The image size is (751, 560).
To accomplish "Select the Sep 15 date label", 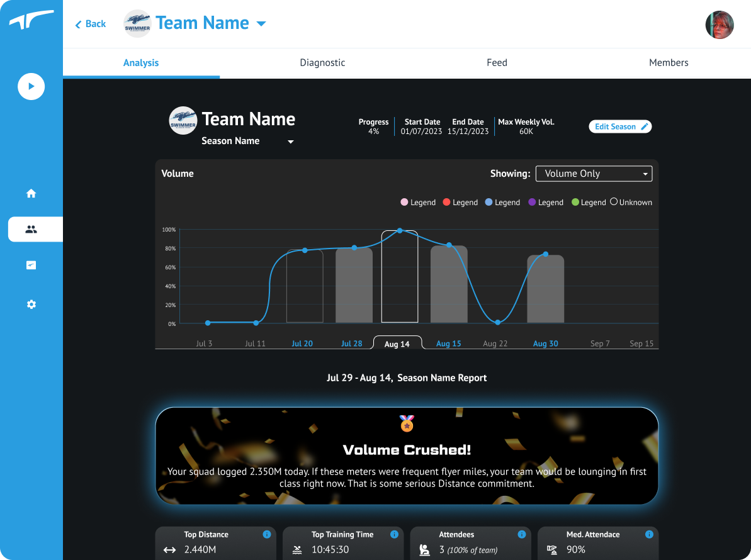I will 641,344.
